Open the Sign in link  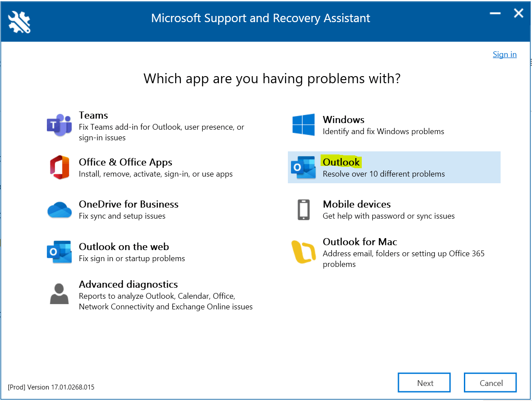505,54
